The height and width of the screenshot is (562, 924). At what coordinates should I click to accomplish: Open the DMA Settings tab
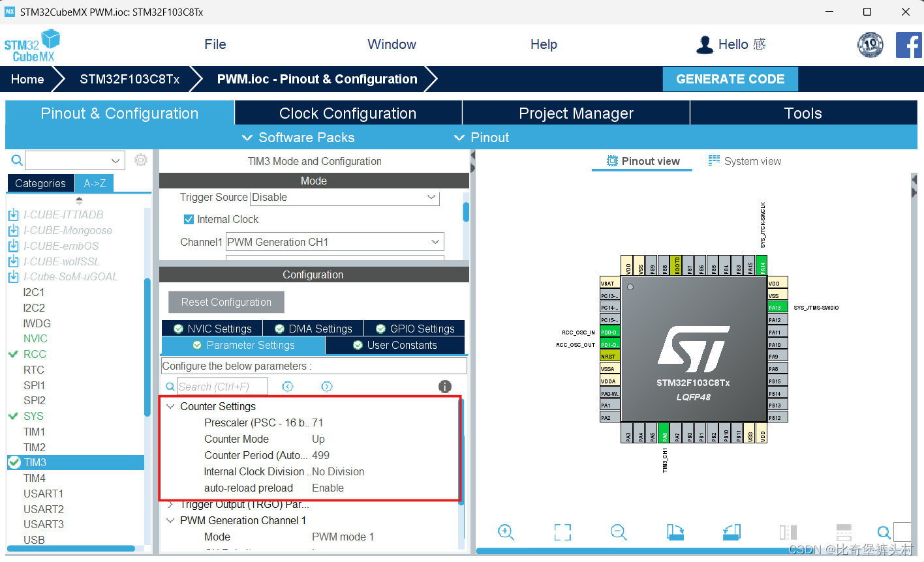313,329
